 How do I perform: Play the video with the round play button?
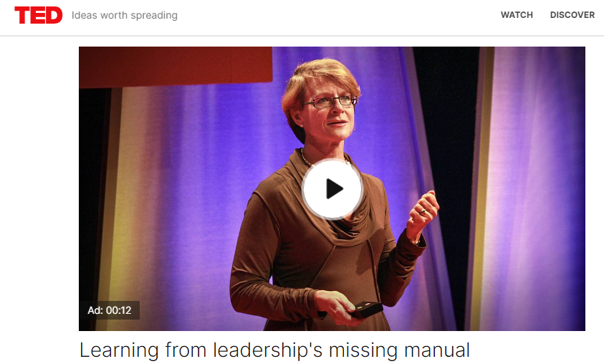pos(332,189)
